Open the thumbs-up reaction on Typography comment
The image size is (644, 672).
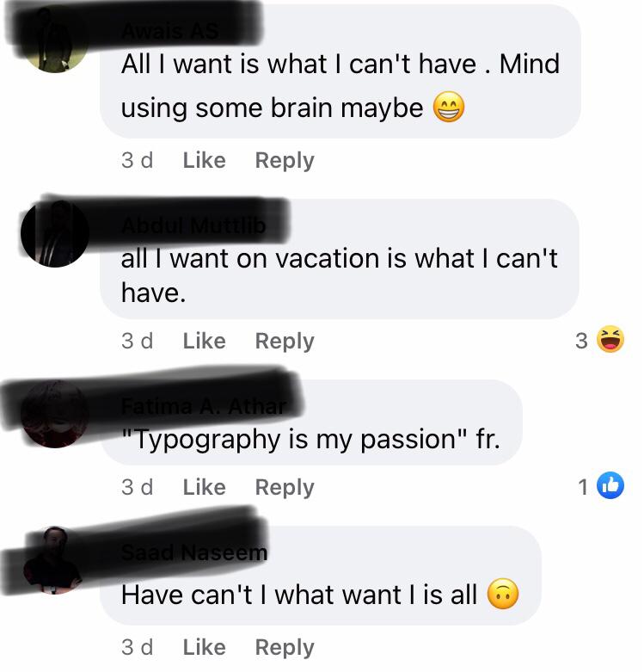tap(610, 485)
